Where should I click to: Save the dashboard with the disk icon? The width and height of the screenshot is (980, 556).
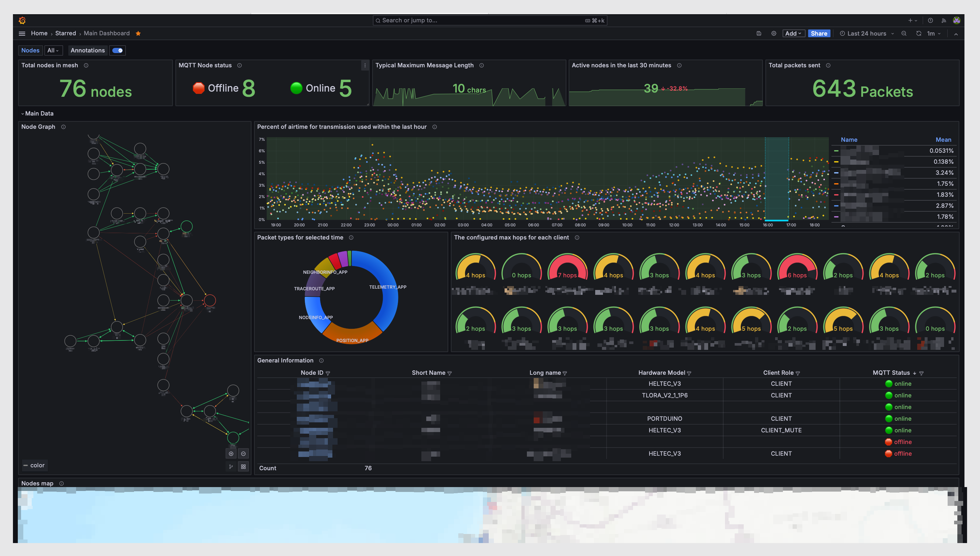click(x=759, y=34)
